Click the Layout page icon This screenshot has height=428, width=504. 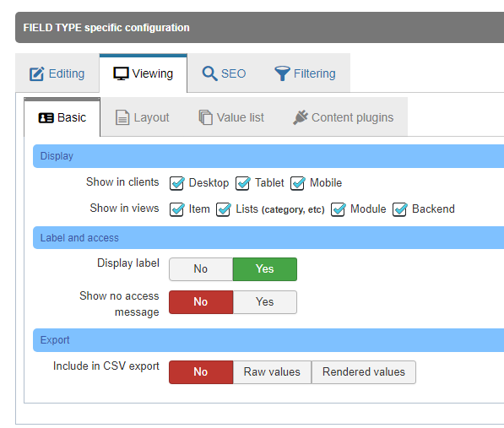click(122, 117)
